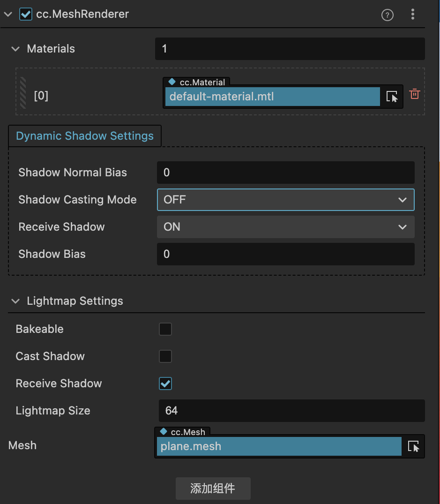
Task: Enable the Bakeable checkbox
Action: point(165,329)
